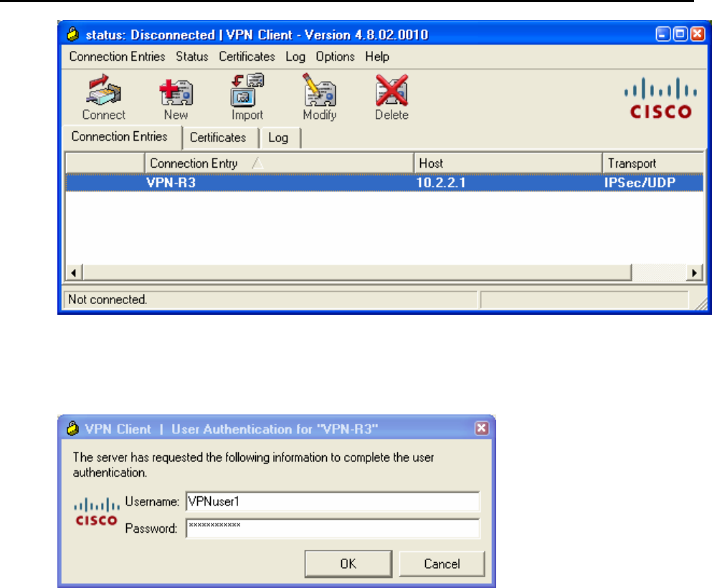Click the Cisco logo in the authentication dialog
The height and width of the screenshot is (588, 712).
96,512
